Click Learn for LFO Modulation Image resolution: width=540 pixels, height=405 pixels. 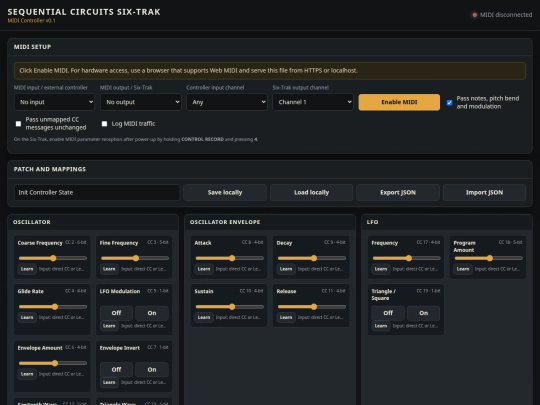(x=109, y=326)
